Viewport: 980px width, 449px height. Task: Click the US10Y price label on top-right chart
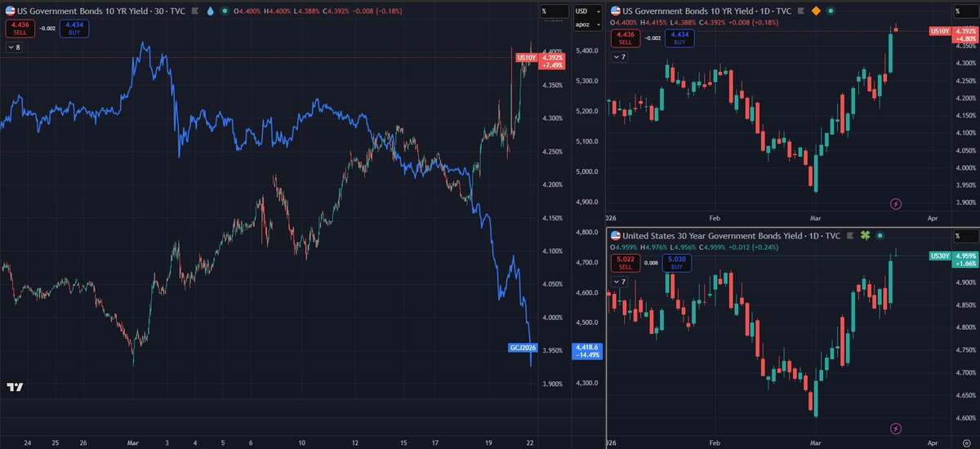coord(940,31)
